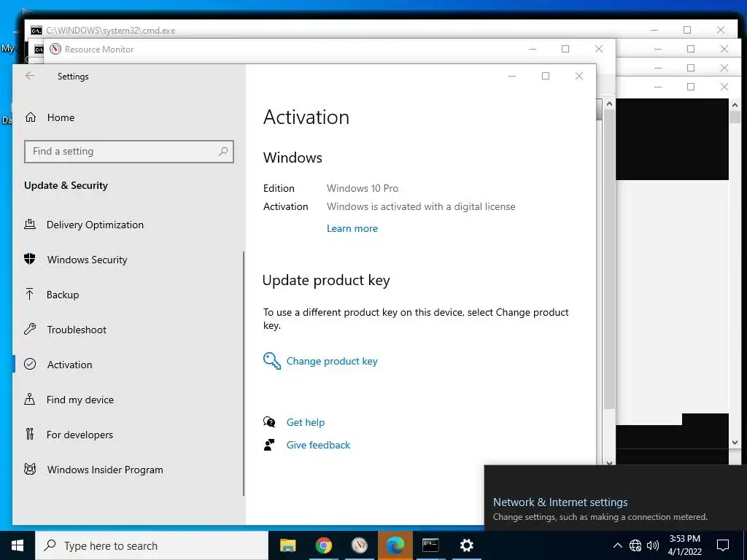
Task: Click the key icon next to Change product key
Action: coord(271,361)
